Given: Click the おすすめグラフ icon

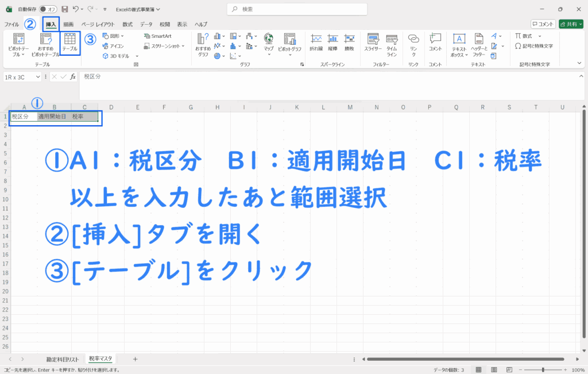Looking at the screenshot, I should click(x=203, y=44).
